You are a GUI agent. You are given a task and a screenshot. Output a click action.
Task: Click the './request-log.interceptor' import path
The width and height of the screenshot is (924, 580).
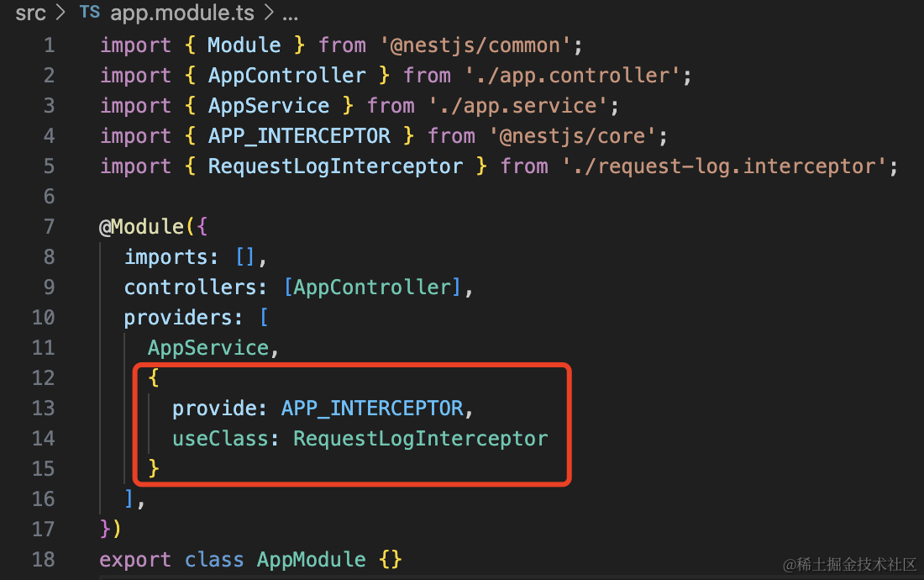click(x=723, y=166)
